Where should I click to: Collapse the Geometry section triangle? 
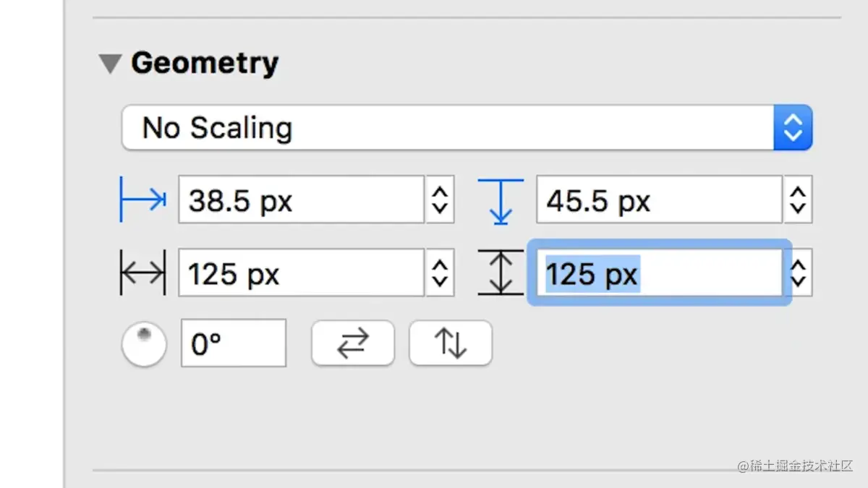tap(110, 64)
